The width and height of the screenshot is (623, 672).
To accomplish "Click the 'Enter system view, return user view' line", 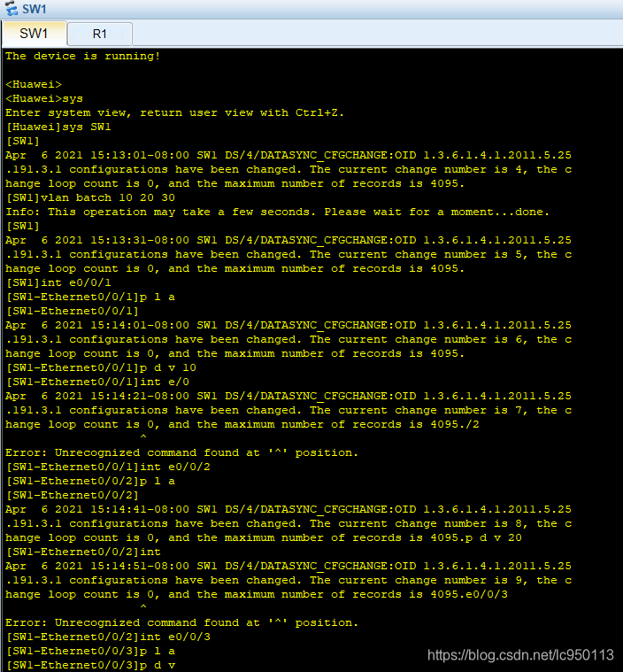I will pyautogui.click(x=174, y=112).
